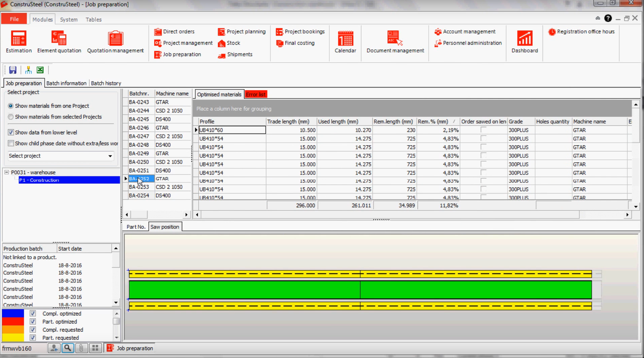Select batch BA-0247 row
This screenshot has width=644, height=358.
coord(139,136)
